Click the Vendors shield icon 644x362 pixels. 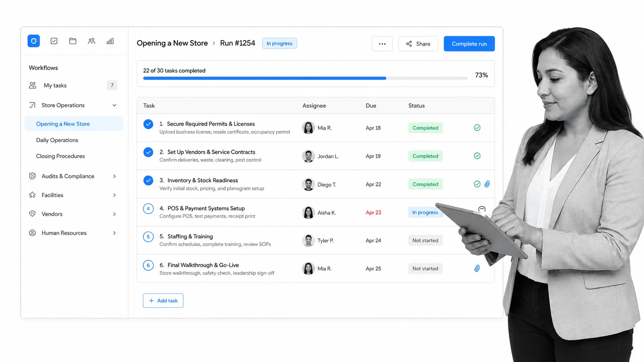[32, 214]
